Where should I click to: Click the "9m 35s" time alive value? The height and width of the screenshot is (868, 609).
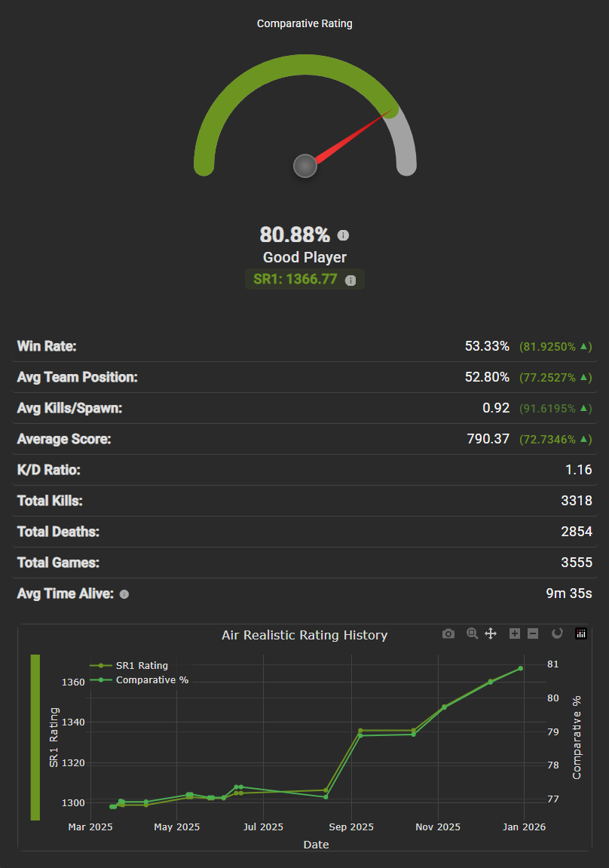click(x=569, y=594)
